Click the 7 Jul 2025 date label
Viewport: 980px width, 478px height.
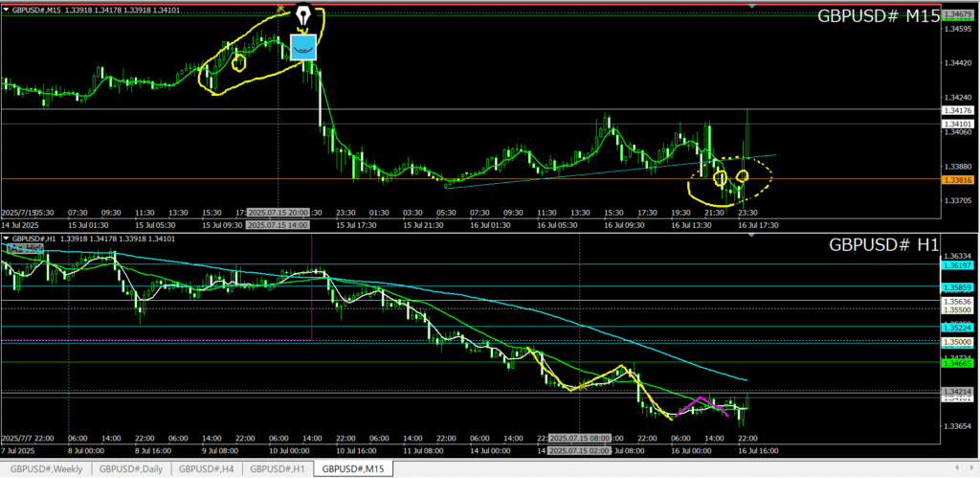tap(17, 450)
